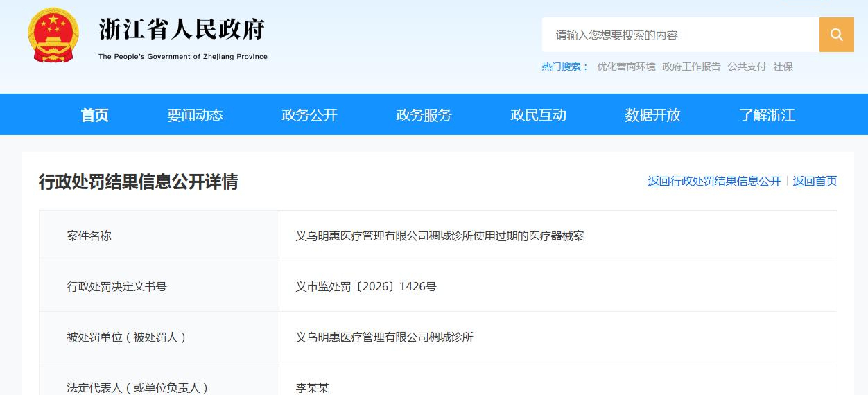Focus the site search input field

(x=681, y=35)
